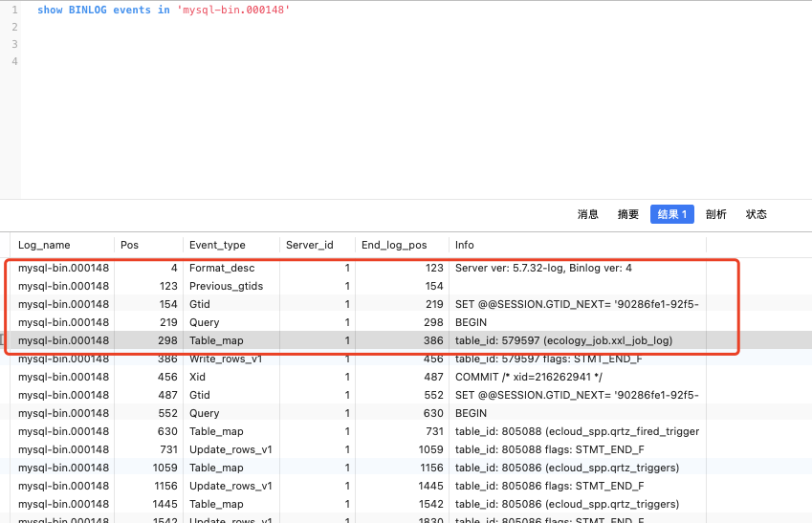Viewport: 812px width, 523px height.
Task: Select the Gtid cell at Pos 487
Action: click(x=199, y=395)
